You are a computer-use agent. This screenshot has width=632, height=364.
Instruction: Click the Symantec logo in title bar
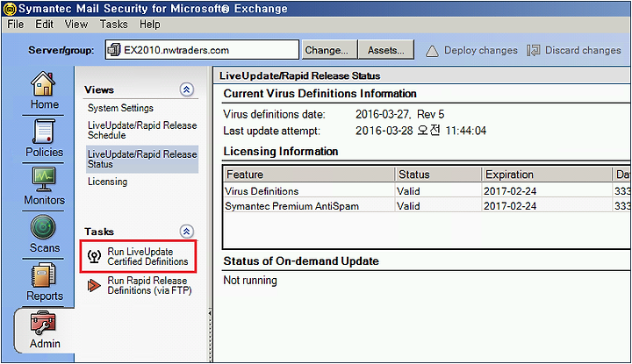point(10,9)
